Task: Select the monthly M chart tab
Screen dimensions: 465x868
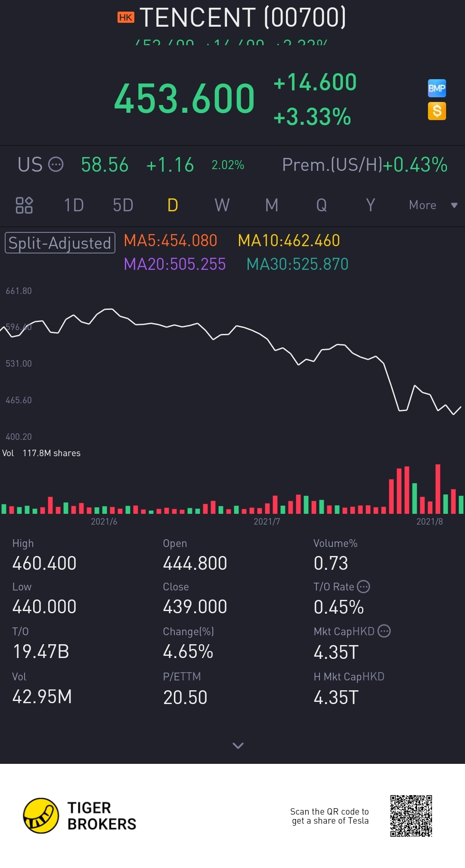Action: [x=272, y=205]
